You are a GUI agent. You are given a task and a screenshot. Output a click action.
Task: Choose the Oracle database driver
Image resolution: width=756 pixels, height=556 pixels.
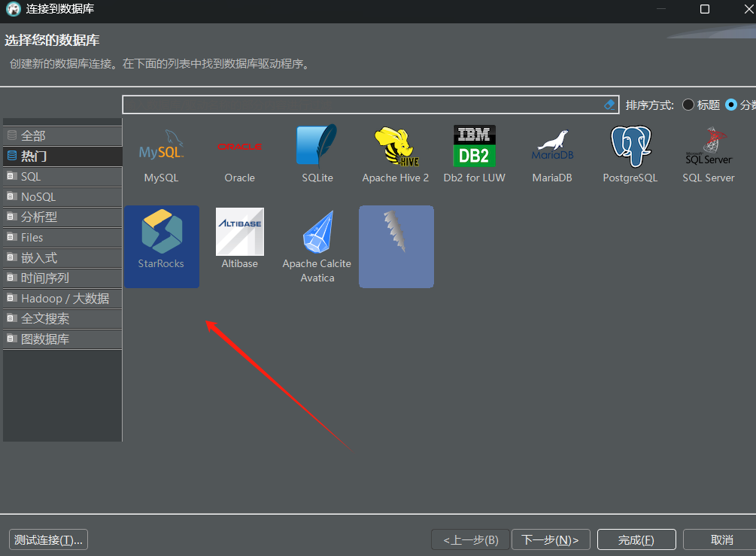pyautogui.click(x=240, y=147)
